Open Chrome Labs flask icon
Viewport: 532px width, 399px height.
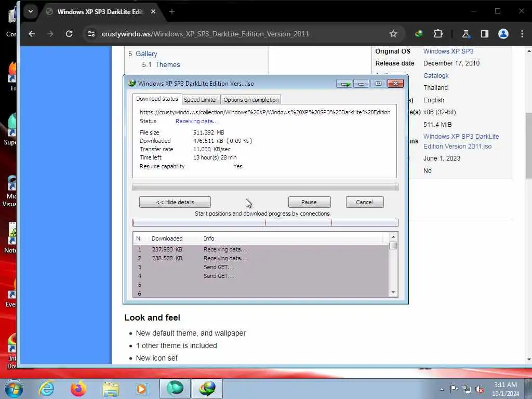tap(466, 34)
